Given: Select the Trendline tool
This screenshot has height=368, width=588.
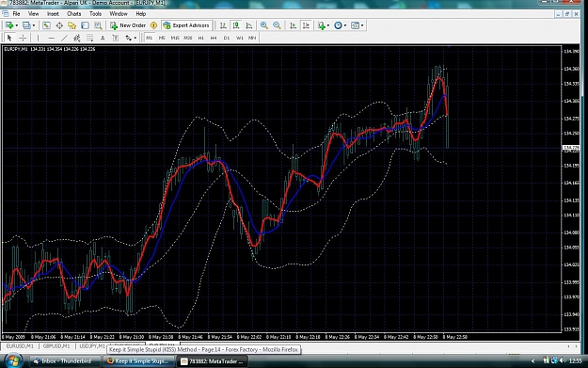Looking at the screenshot, I should coord(64,38).
